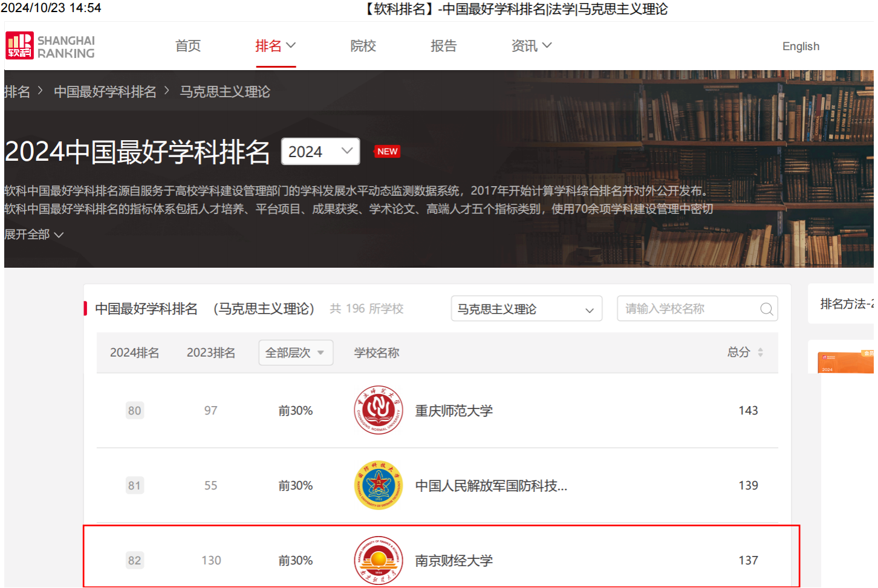Switch language to English
This screenshot has width=878, height=588.
tap(801, 47)
